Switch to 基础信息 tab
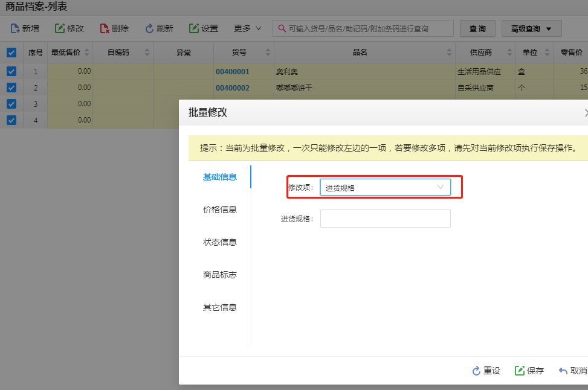The image size is (588, 390). (220, 177)
